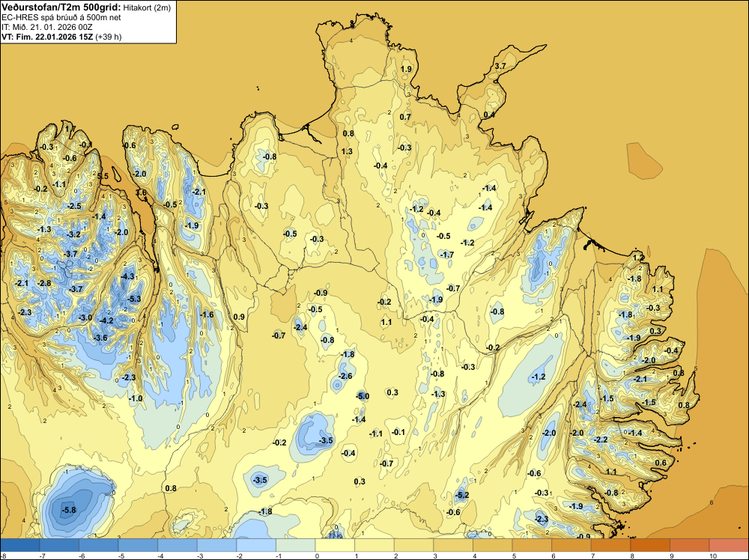The height and width of the screenshot is (560, 749).
Task: Click the positive 1.9 value on the north coast
Action: pos(405,69)
